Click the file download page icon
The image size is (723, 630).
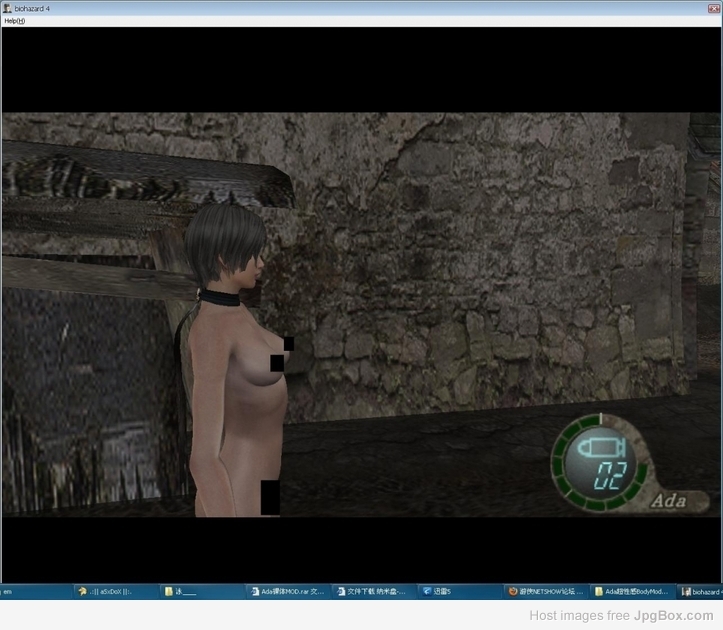(341, 591)
